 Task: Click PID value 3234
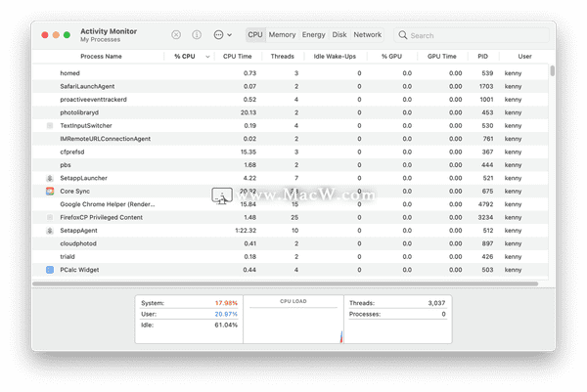[485, 217]
